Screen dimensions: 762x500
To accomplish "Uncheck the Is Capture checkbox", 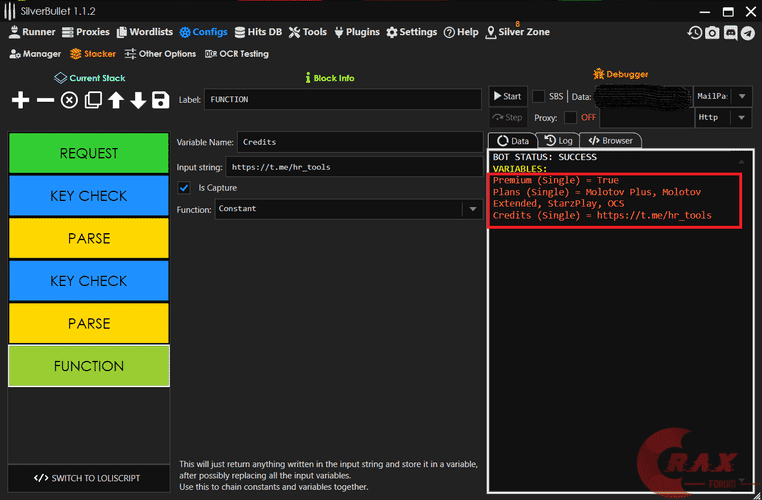I will 184,188.
